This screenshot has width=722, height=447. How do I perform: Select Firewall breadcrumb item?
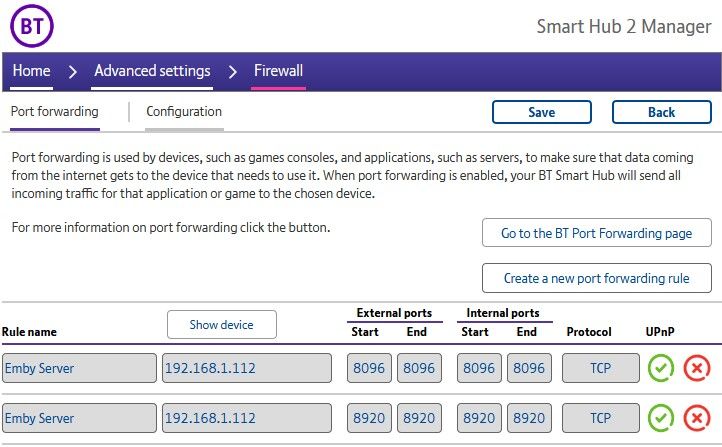[x=278, y=71]
